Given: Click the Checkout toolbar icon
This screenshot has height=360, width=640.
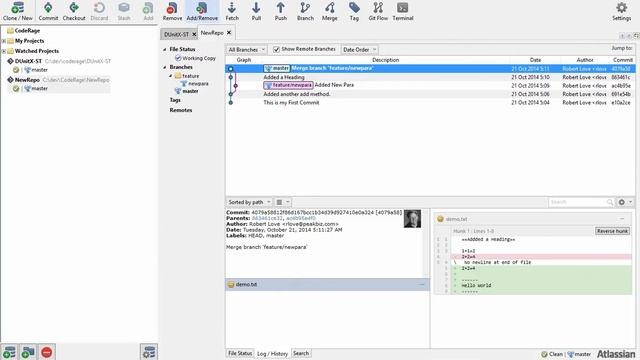Looking at the screenshot, I should pyautogui.click(x=74, y=11).
